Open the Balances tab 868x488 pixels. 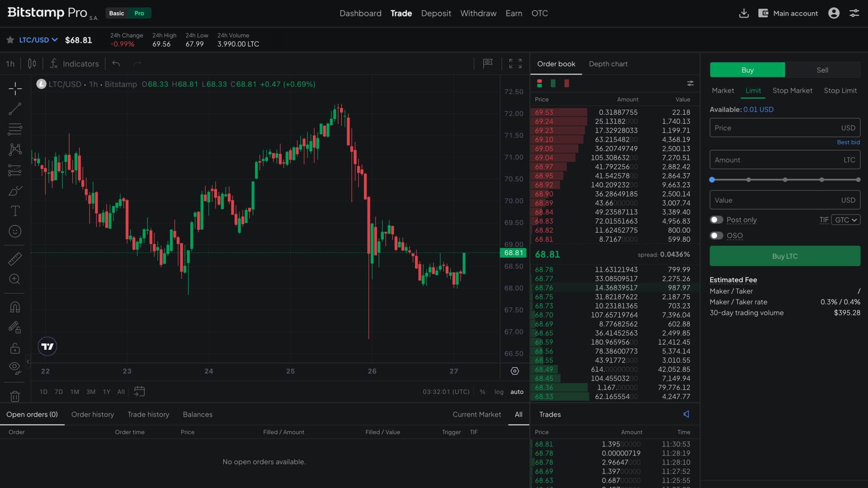198,414
